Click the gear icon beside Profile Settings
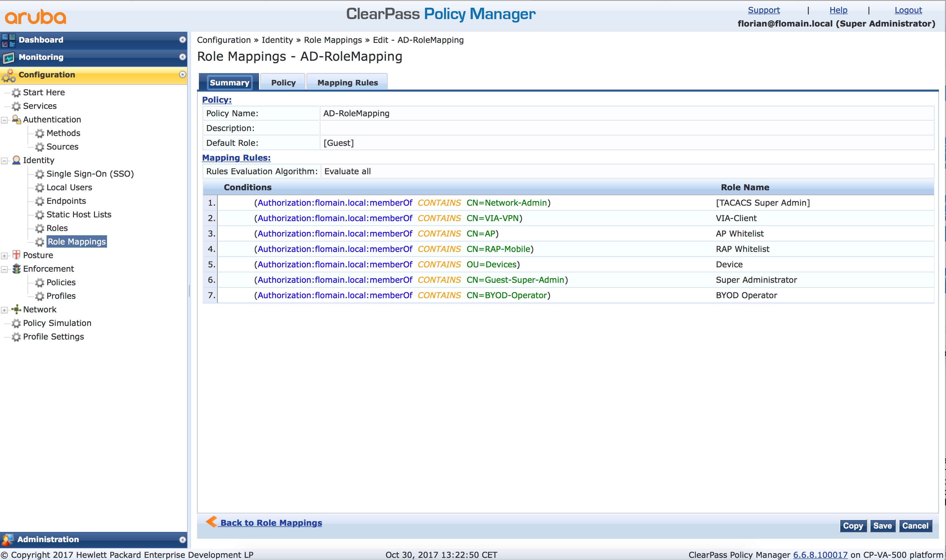The image size is (946, 560). click(16, 337)
